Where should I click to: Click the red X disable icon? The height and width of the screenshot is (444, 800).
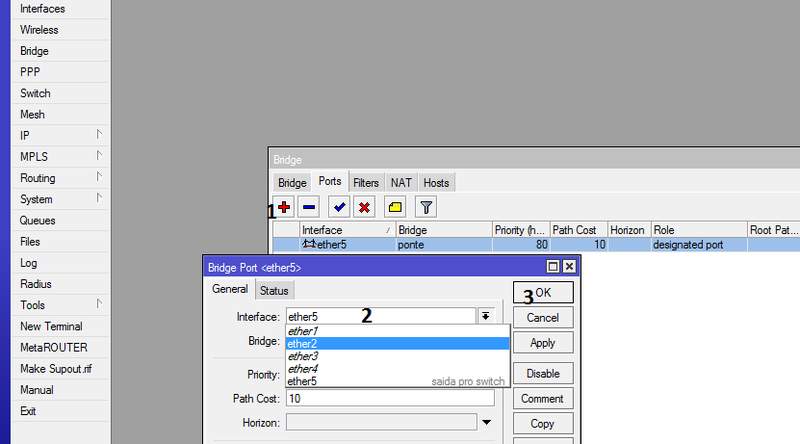364,207
